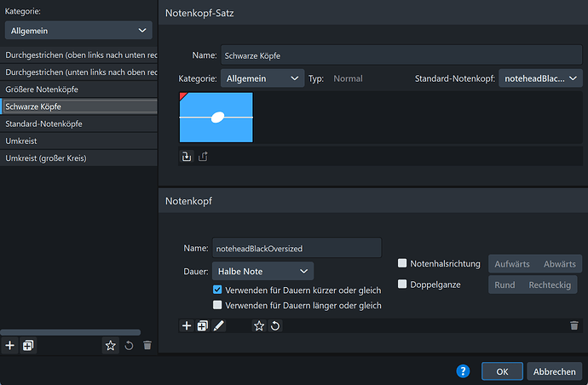
Task: Duplicate the notehead in the Notenkopf section
Action: [x=203, y=325]
